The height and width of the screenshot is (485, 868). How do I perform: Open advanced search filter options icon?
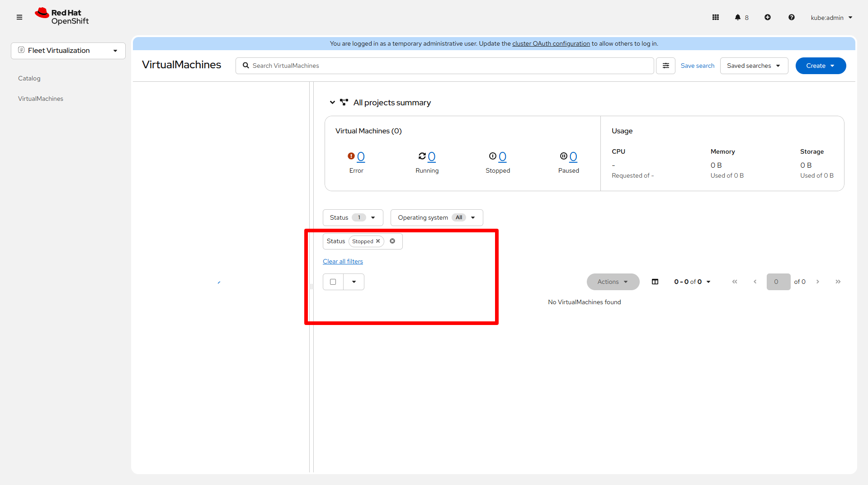[666, 66]
